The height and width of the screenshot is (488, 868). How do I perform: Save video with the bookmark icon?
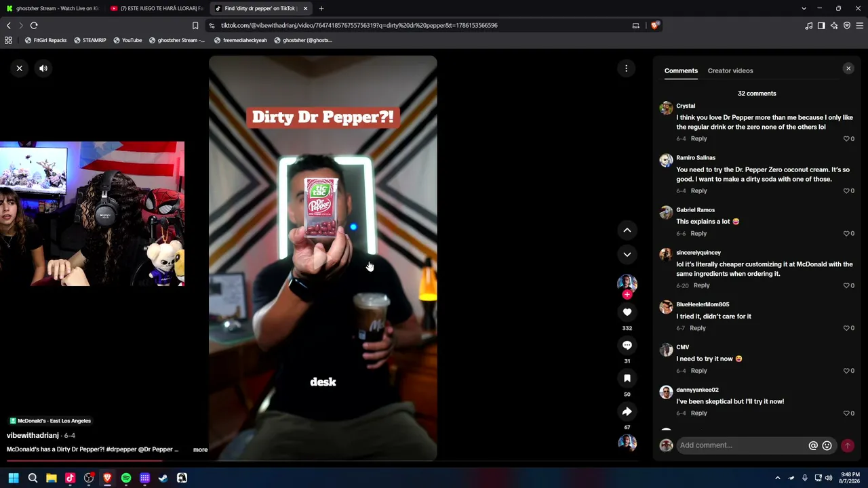pos(627,379)
